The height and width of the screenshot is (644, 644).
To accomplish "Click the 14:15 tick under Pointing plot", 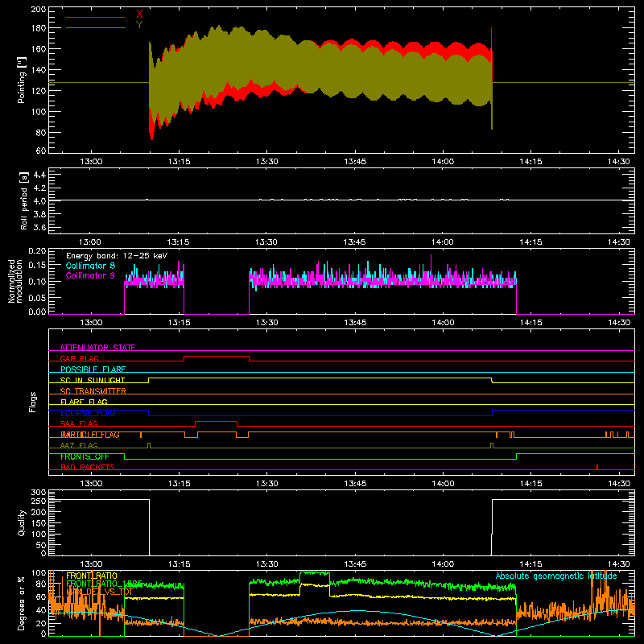I will coord(530,162).
